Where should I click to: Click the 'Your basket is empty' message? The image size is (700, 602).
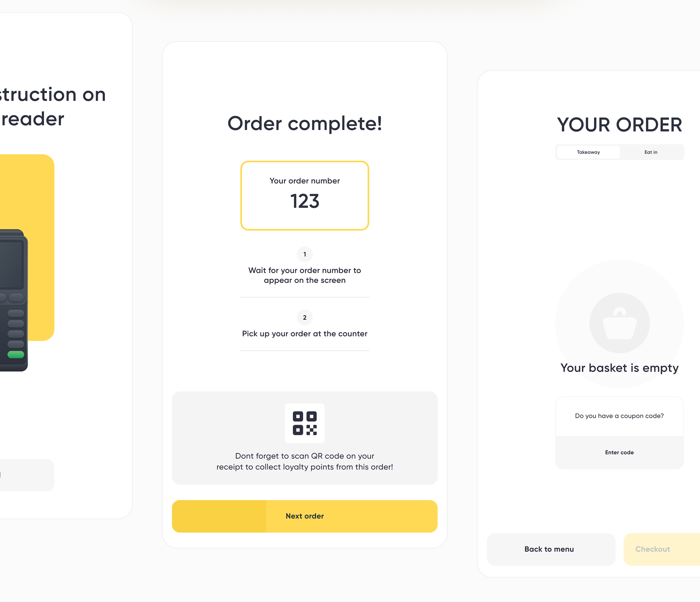[619, 368]
